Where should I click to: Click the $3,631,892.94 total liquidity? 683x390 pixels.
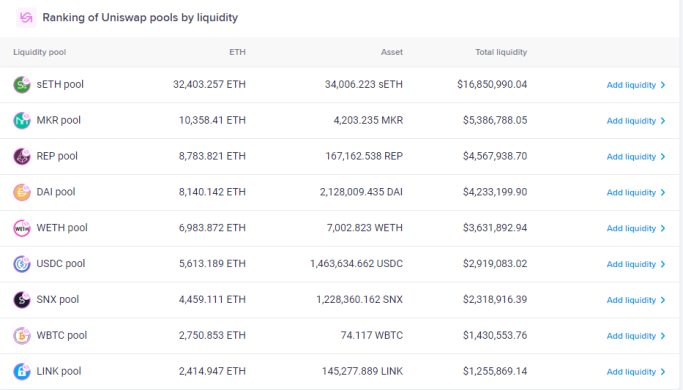coord(495,228)
